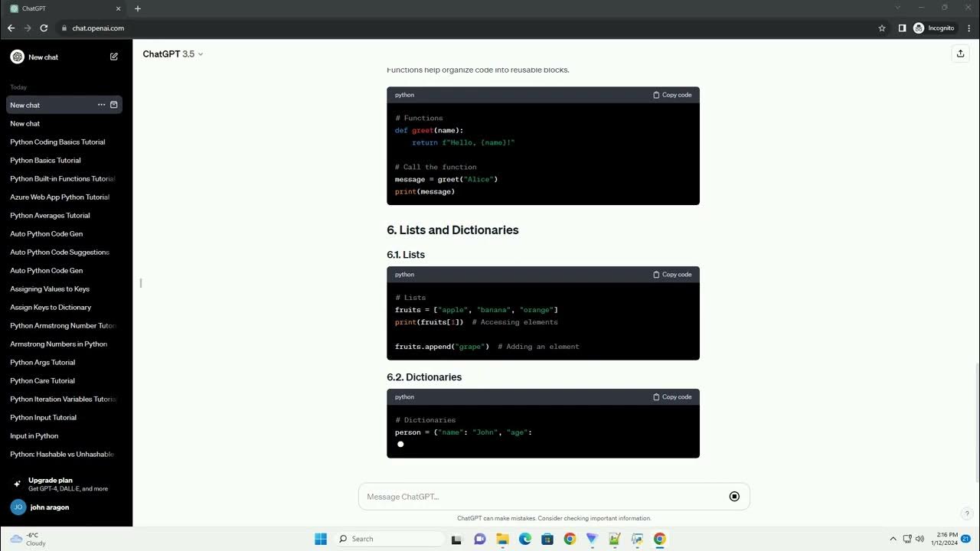Close the ChatGPT browser tab
This screenshot has height=551, width=980.
click(118, 8)
